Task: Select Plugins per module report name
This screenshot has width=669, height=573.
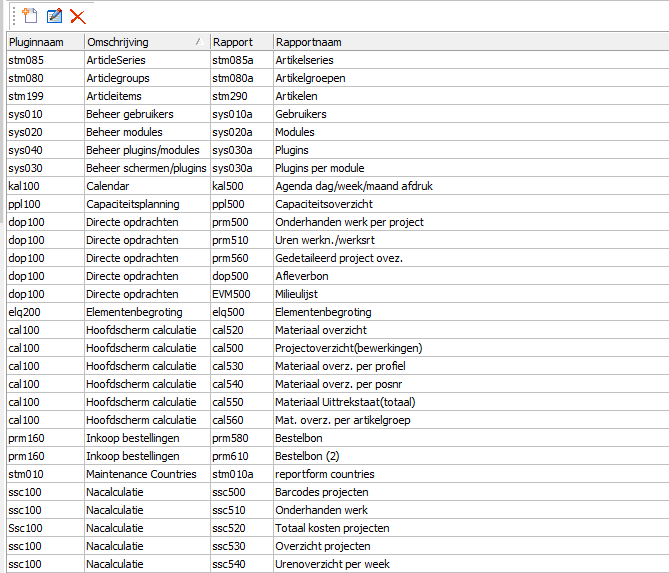Action: click(x=471, y=168)
